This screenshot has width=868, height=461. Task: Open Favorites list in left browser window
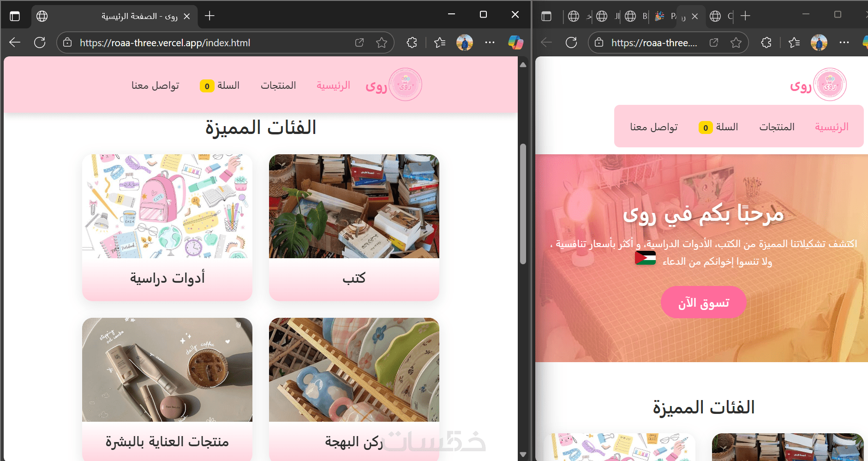pos(440,42)
